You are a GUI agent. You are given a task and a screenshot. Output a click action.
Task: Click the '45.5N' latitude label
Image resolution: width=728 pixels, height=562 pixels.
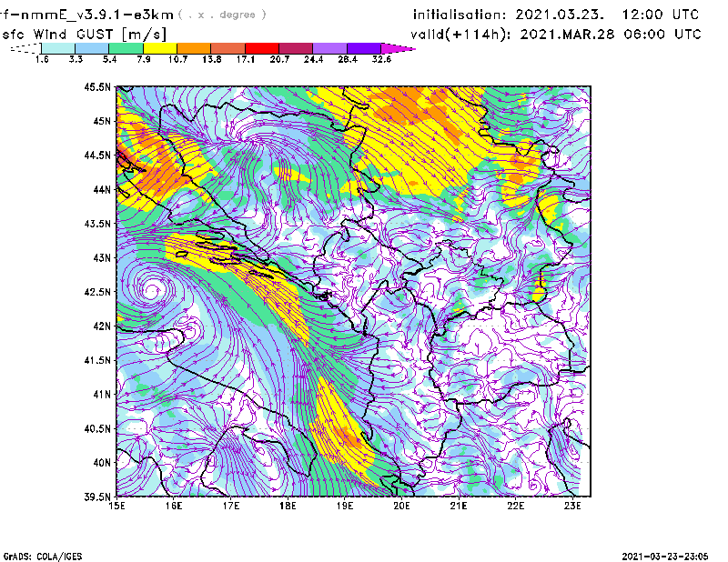point(97,86)
